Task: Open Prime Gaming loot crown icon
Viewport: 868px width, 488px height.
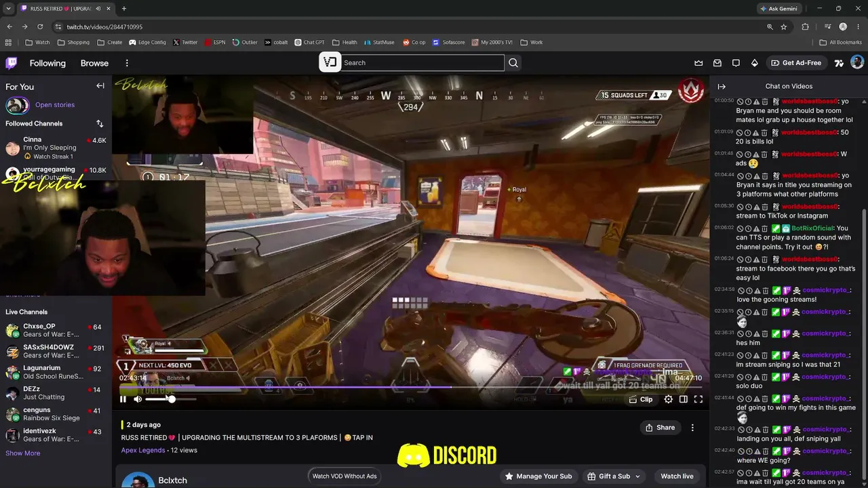Action: 698,63
